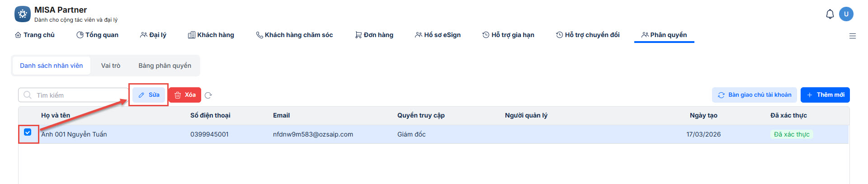Click the notification bell icon
This screenshot has height=184, width=868.
830,14
